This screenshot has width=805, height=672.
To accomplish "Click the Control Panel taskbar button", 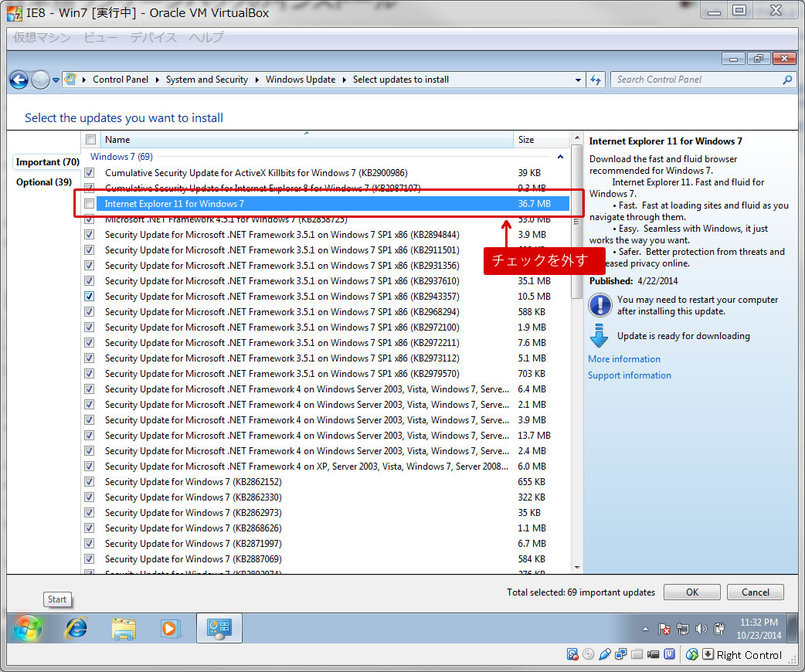I will pos(219,628).
